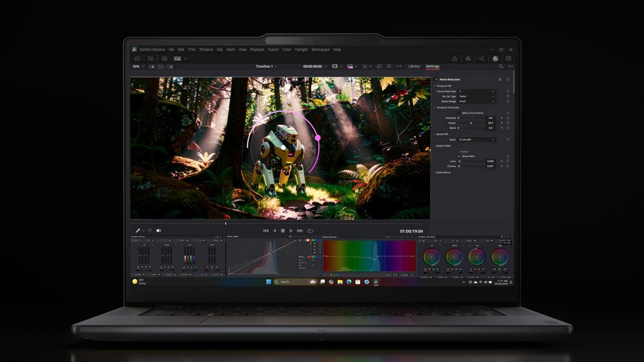Open the File menu
Viewport: 644px width, 362px height.
(171, 50)
